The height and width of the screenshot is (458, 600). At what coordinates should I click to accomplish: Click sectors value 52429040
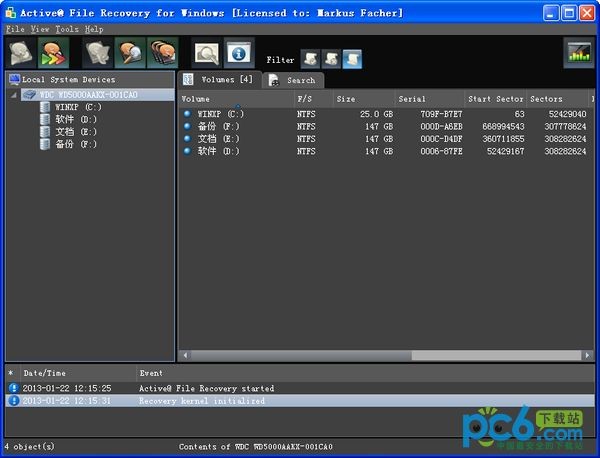click(x=567, y=114)
